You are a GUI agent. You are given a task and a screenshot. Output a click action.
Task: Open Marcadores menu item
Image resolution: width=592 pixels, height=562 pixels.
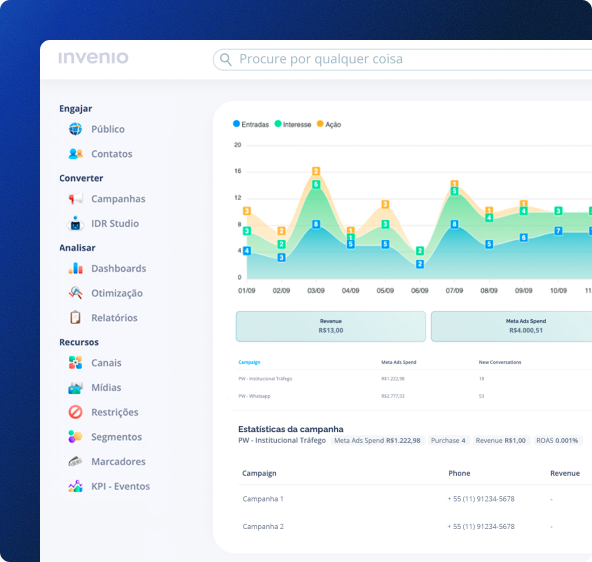click(x=118, y=462)
